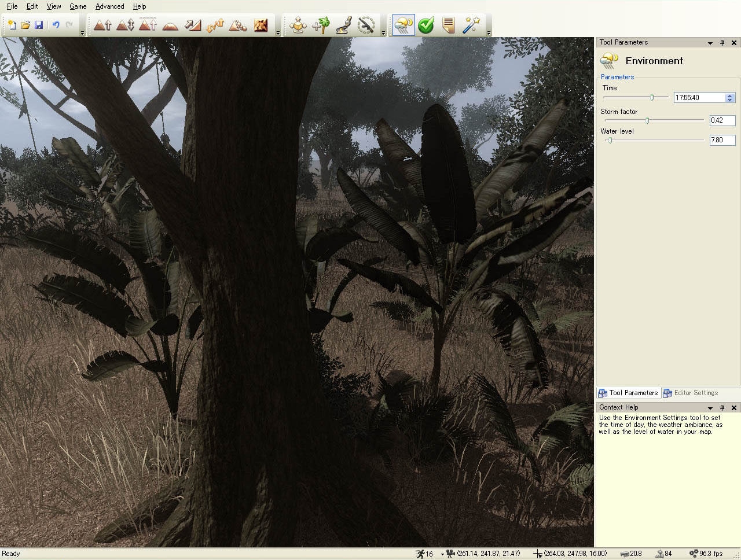Screen dimensions: 741x560
Task: Close the Tool Parameters panel
Action: pyautogui.click(x=734, y=43)
